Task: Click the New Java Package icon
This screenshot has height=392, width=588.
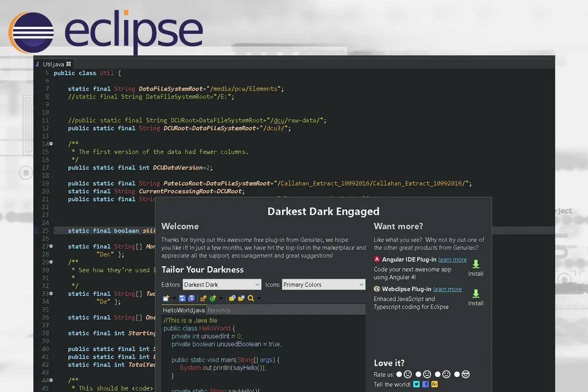Action: coord(203,298)
